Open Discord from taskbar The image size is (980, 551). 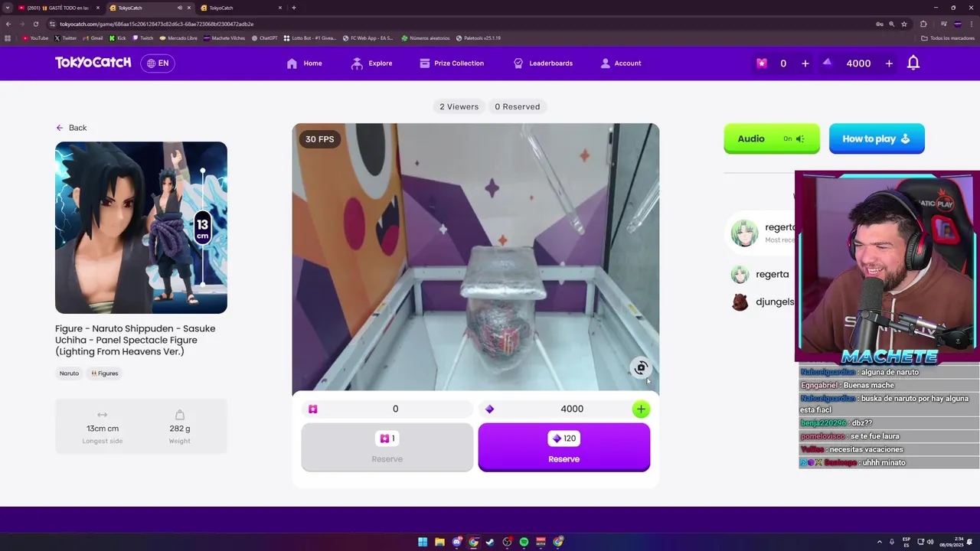pos(456,542)
